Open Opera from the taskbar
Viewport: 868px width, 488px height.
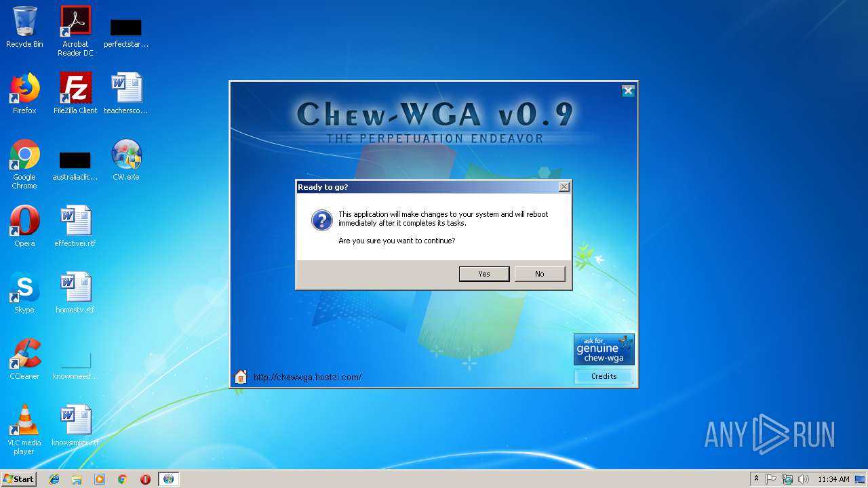(x=145, y=479)
